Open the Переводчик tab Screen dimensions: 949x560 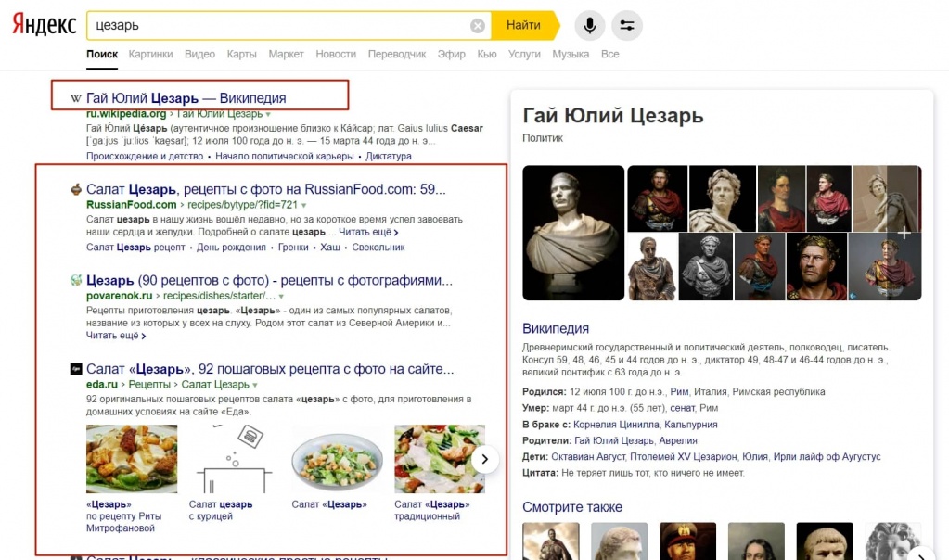[397, 54]
